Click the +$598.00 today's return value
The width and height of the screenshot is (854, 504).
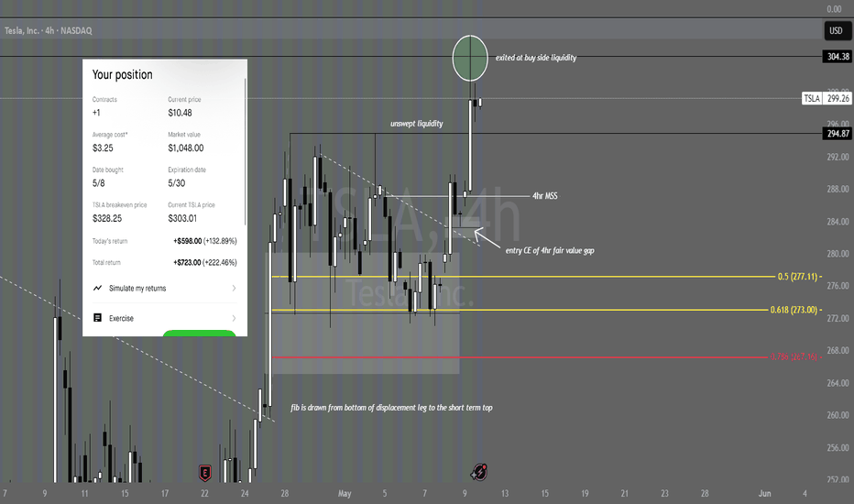(187, 241)
